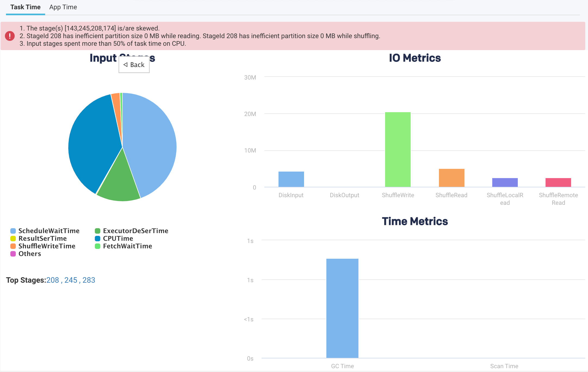The height and width of the screenshot is (372, 588).
Task: Click the dark blue CPUTime pie slice
Action: [92, 142]
